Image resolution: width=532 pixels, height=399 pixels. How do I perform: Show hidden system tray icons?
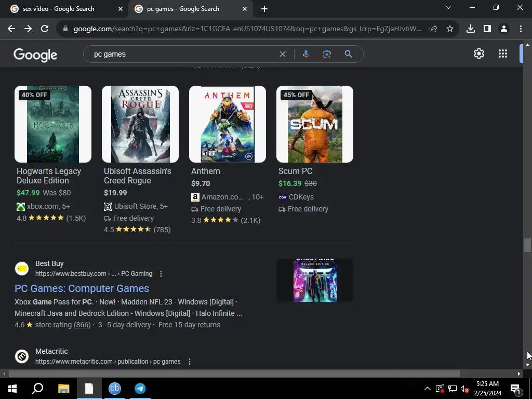tap(428, 389)
